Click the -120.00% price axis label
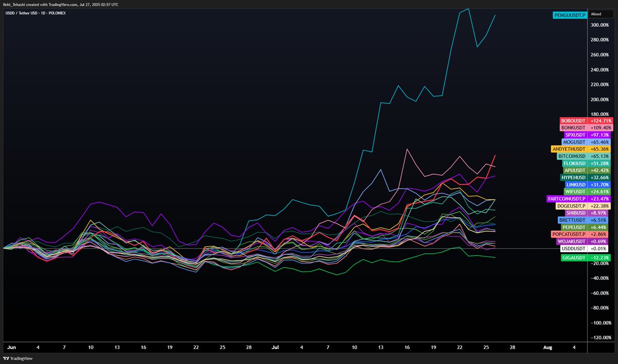Viewport: 618px width, 364px height. pyautogui.click(x=600, y=338)
